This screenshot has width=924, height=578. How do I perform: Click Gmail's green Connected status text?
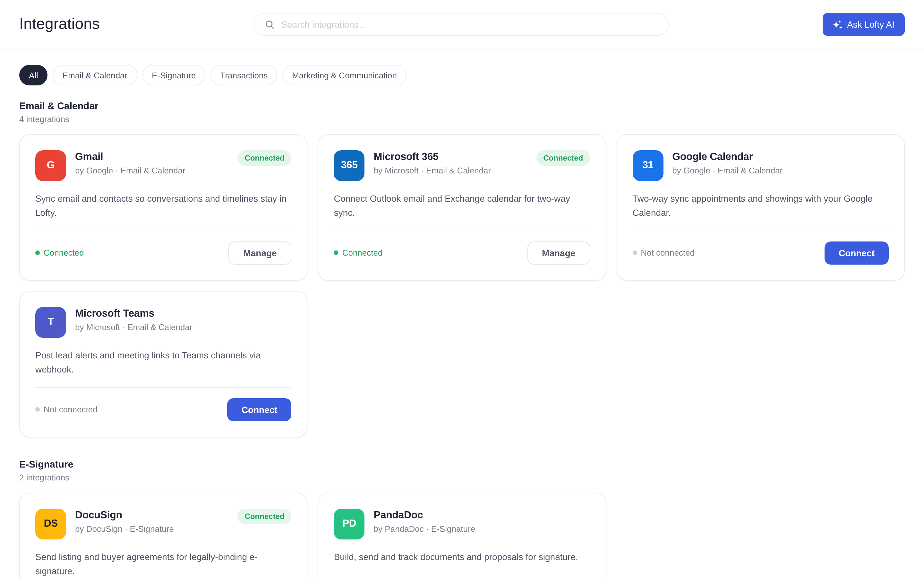click(64, 253)
